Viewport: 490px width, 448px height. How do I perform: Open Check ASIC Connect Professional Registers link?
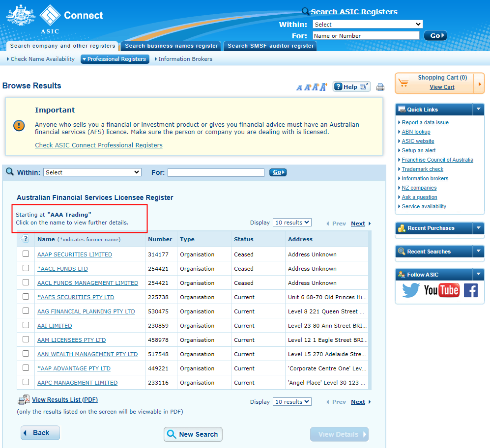click(x=99, y=145)
